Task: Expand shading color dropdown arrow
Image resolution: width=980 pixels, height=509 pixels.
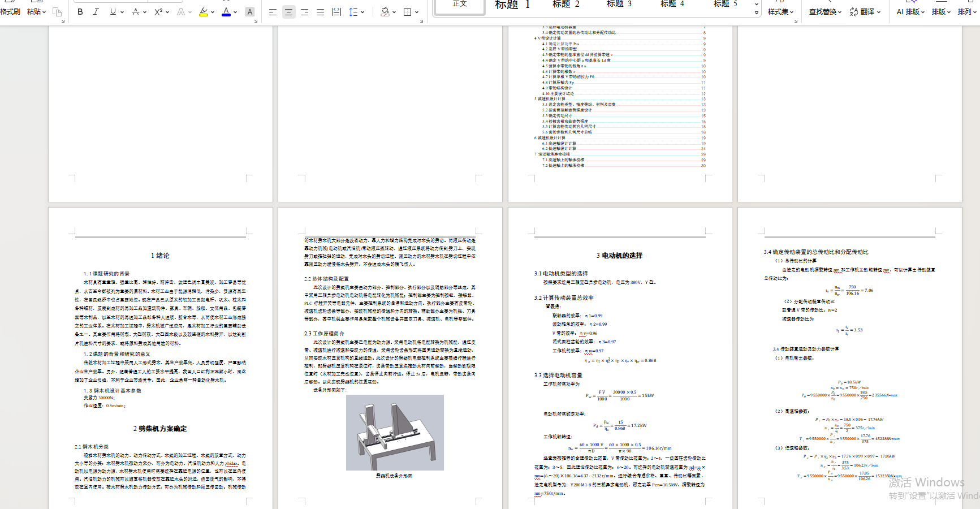Action: point(394,12)
